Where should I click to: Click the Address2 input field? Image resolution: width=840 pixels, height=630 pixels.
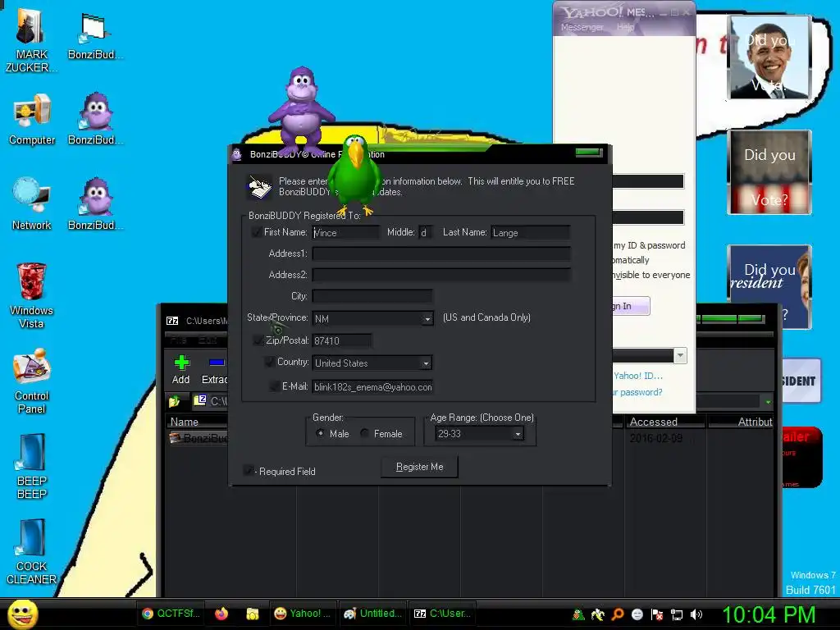click(441, 275)
